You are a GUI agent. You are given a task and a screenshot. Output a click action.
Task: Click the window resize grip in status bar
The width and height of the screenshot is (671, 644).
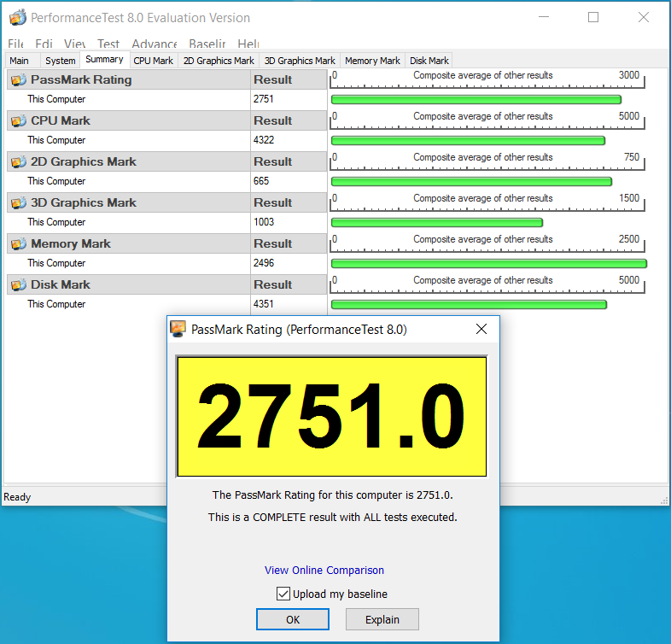664,501
